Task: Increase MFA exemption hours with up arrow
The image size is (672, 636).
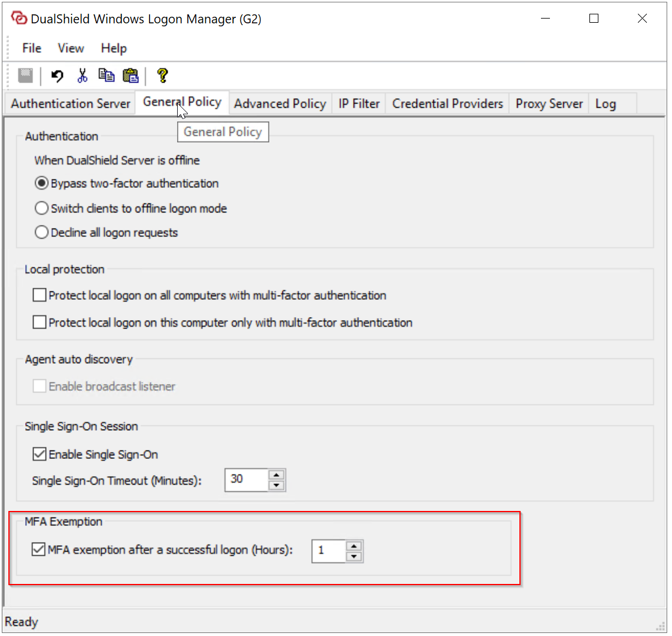Action: pyautogui.click(x=354, y=546)
